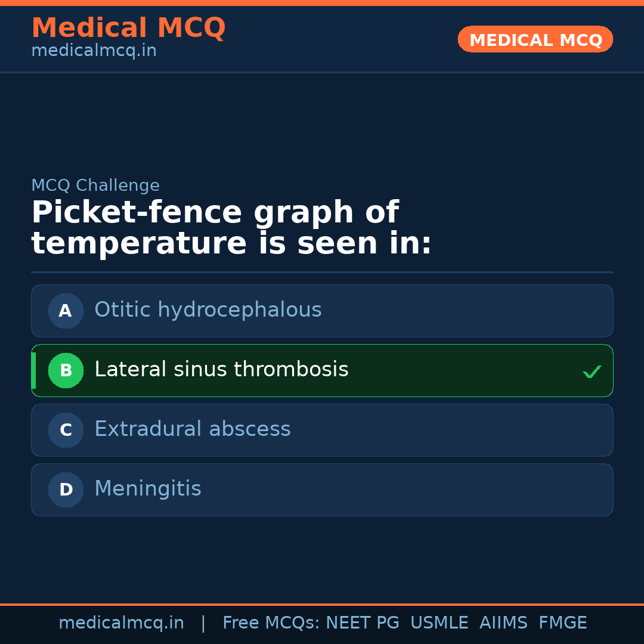644x644 pixels.
Task: Click the circular D badge icon
Action: click(x=66, y=490)
